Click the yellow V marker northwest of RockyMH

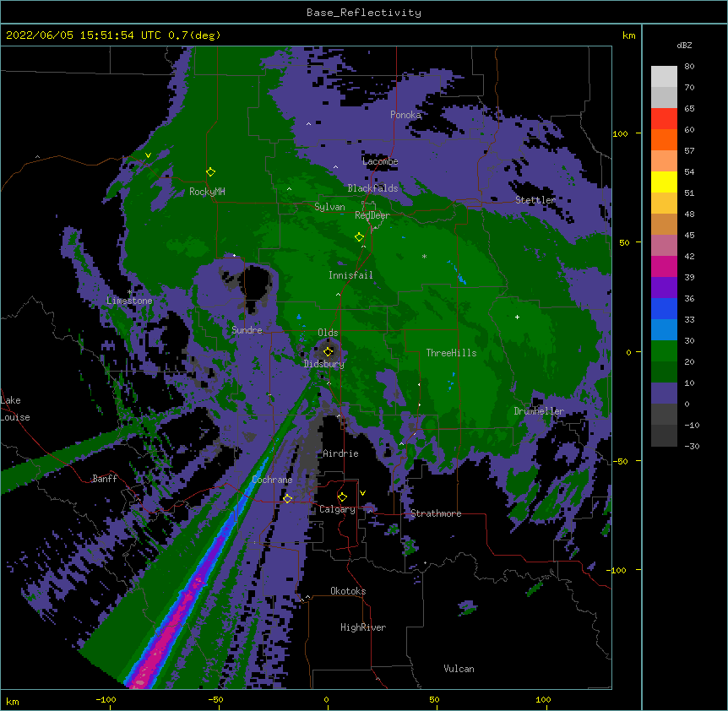pos(148,155)
